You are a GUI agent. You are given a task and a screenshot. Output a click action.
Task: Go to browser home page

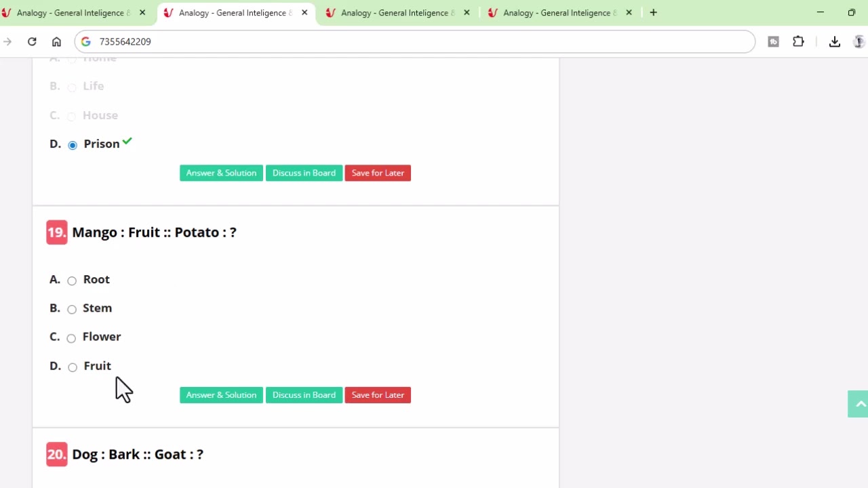56,41
